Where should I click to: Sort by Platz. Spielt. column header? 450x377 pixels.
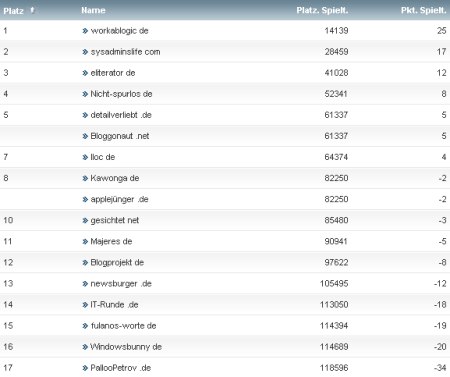pyautogui.click(x=322, y=10)
